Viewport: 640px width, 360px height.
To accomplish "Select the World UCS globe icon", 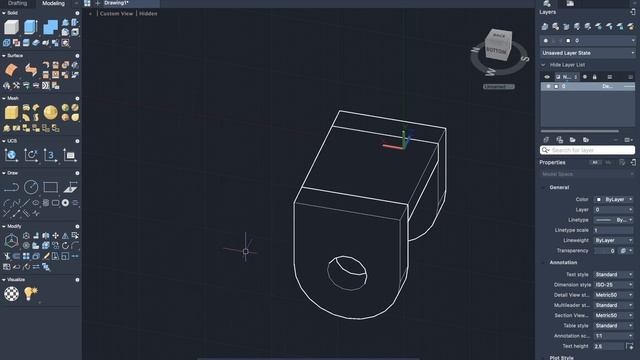I will pos(11,155).
